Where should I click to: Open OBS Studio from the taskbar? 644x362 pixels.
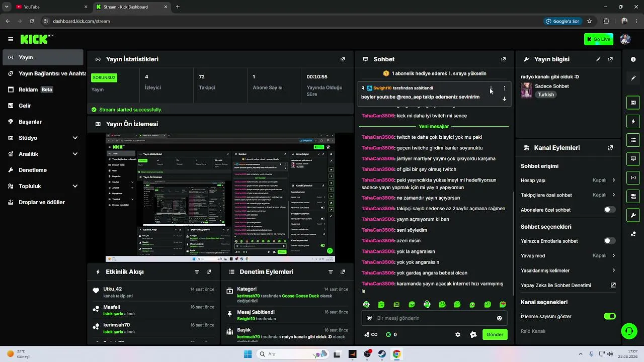367,354
